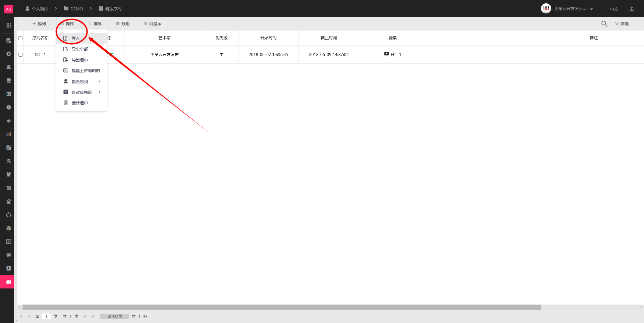Open the apps grid icon in sidebar
Screen dimensions: 644x323
(x=9, y=25)
